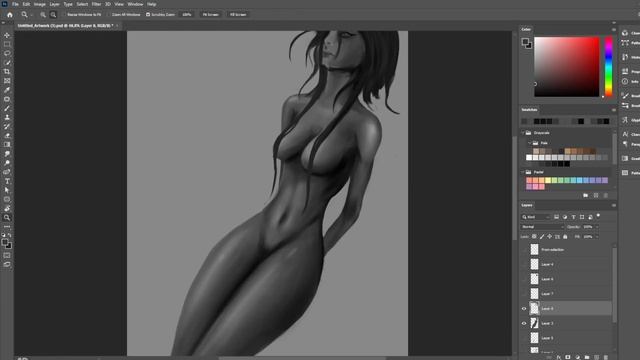The image size is (640, 360).
Task: Open the File menu
Action: click(15, 4)
